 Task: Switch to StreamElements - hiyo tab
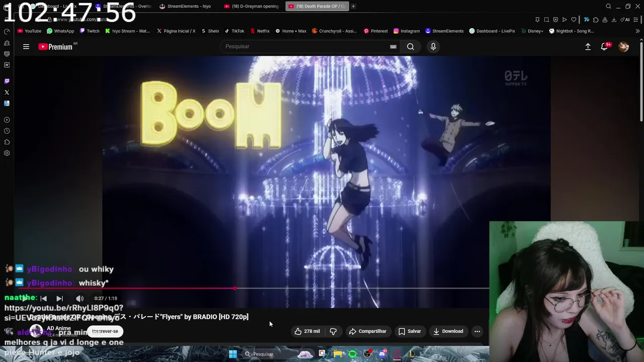click(186, 6)
